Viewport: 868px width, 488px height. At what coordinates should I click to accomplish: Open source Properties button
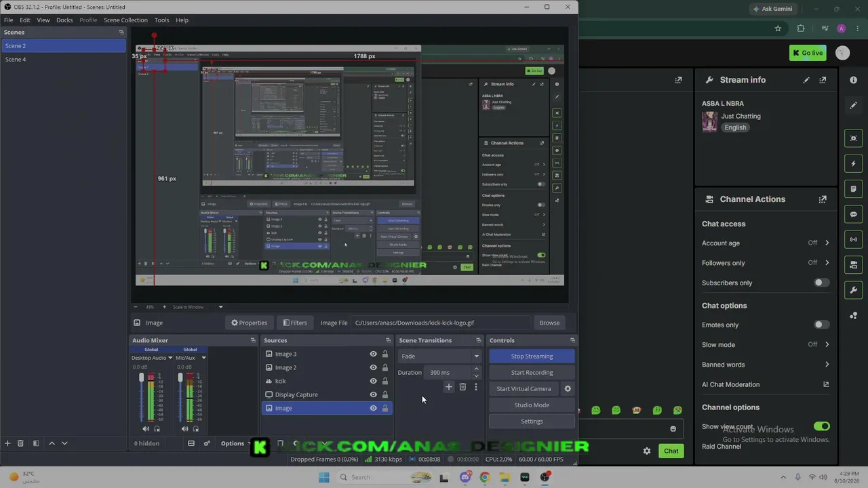tap(249, 323)
